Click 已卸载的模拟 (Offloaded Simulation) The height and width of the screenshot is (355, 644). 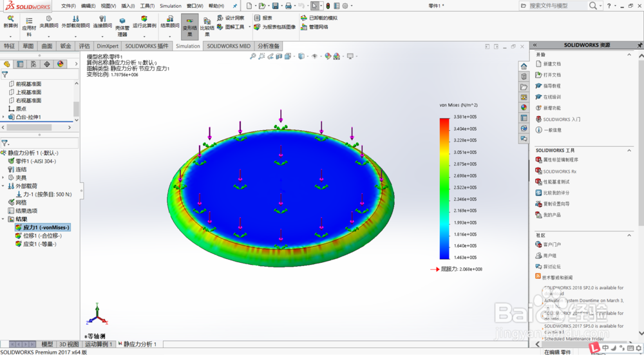point(319,18)
